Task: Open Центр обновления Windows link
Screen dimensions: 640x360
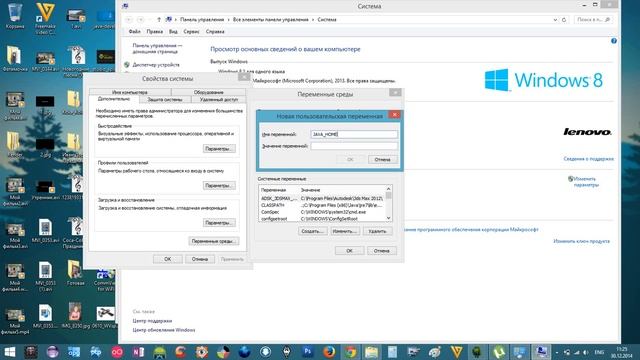Action: click(164, 330)
